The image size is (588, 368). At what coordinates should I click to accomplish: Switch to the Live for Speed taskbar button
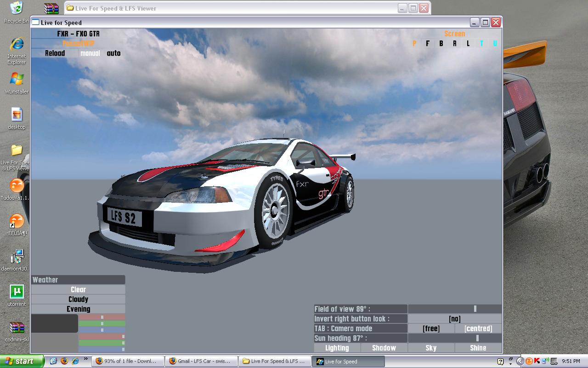pos(349,361)
